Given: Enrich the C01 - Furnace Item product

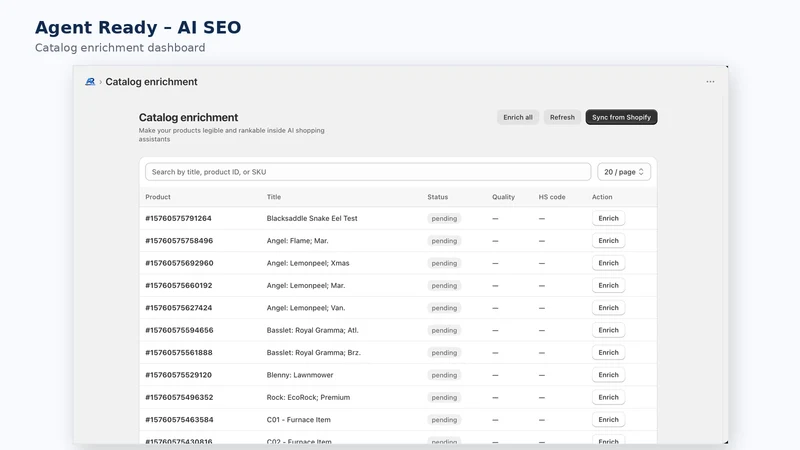Looking at the screenshot, I should click(608, 420).
